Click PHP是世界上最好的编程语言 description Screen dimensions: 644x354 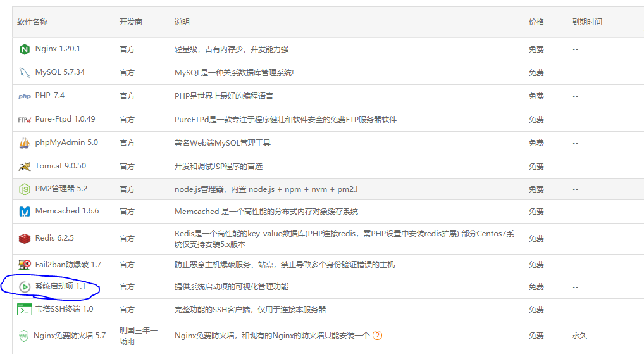pos(224,96)
